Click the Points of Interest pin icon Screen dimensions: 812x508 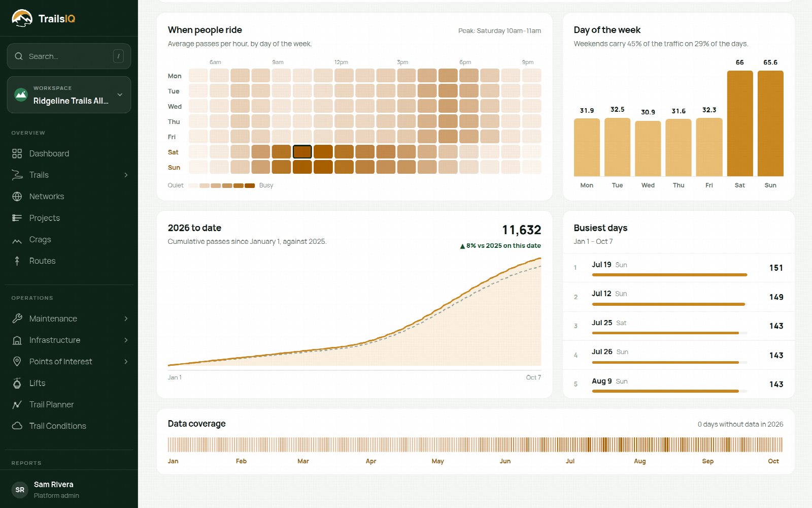pyautogui.click(x=17, y=361)
